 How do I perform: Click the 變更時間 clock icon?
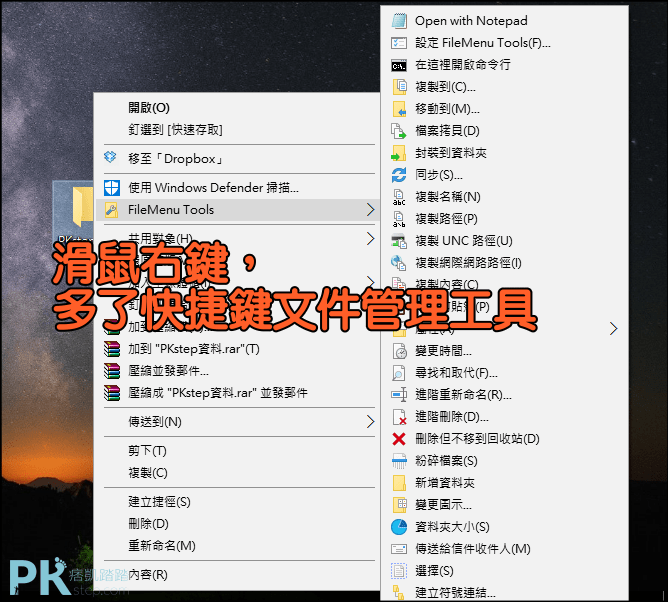tap(399, 351)
